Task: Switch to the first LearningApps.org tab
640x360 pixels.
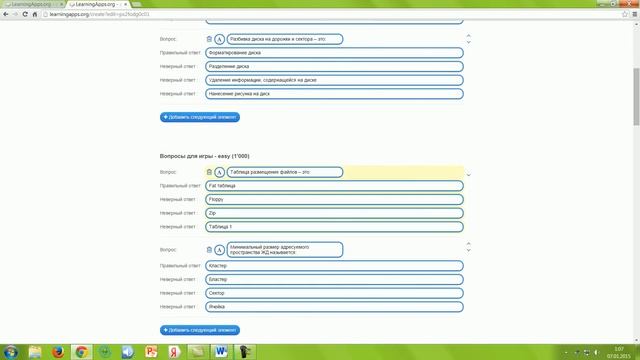Action: point(32,4)
